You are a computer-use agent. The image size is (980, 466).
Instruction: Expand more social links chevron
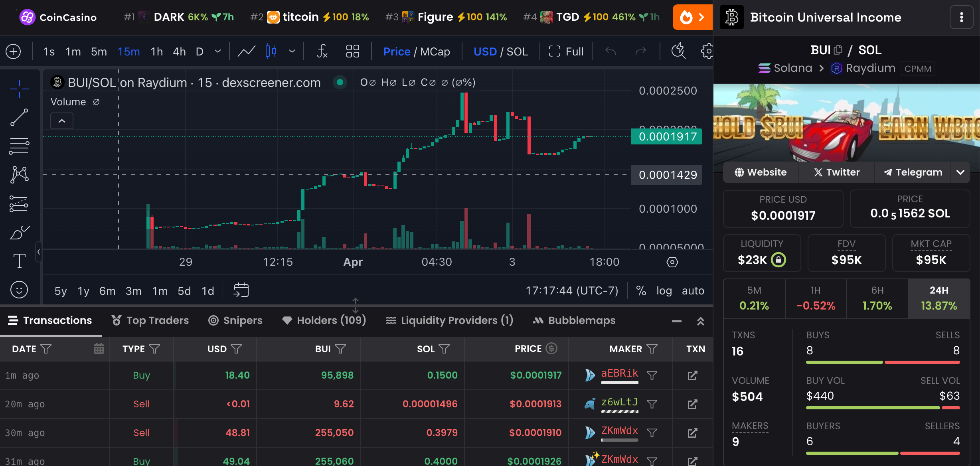point(960,172)
